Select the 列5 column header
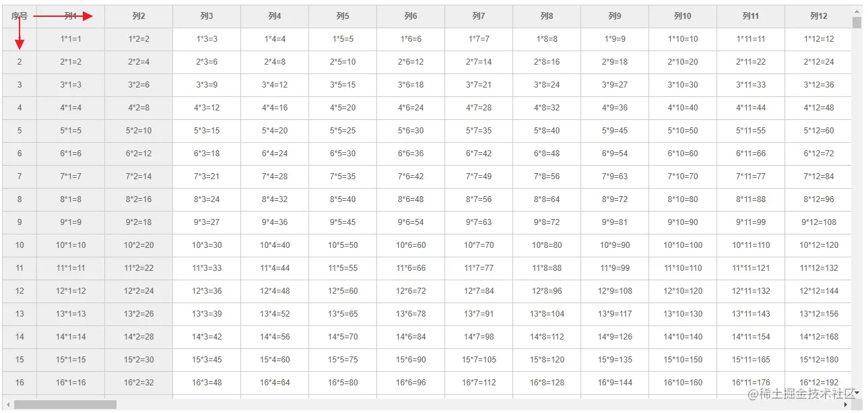The width and height of the screenshot is (868, 413). (x=343, y=16)
